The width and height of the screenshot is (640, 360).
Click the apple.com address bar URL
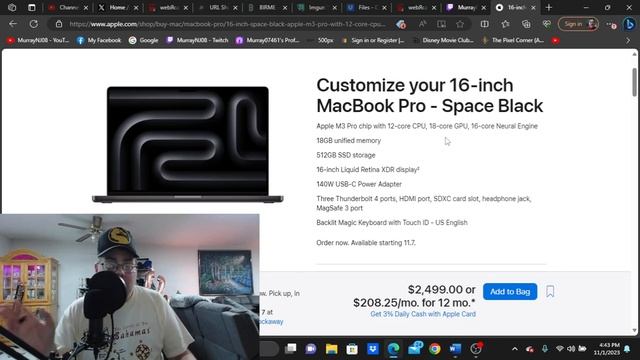pos(227,24)
